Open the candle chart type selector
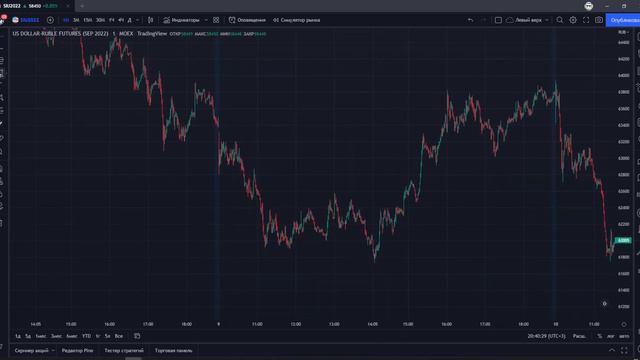The height and width of the screenshot is (360, 640). coord(151,20)
